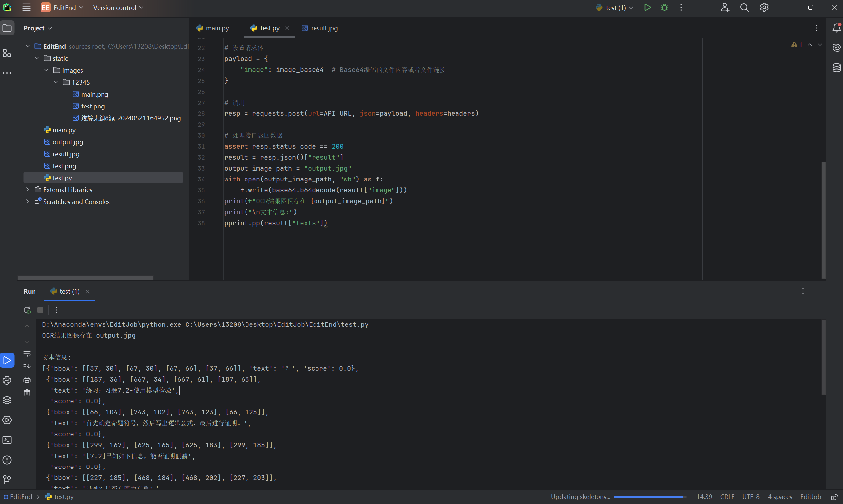Hide the Run tool window
843x504 pixels.
816,291
